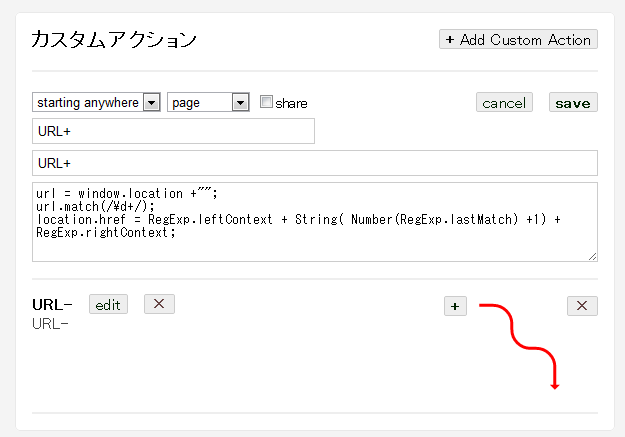
Task: Click the + Add Custom Action button
Action: point(518,40)
